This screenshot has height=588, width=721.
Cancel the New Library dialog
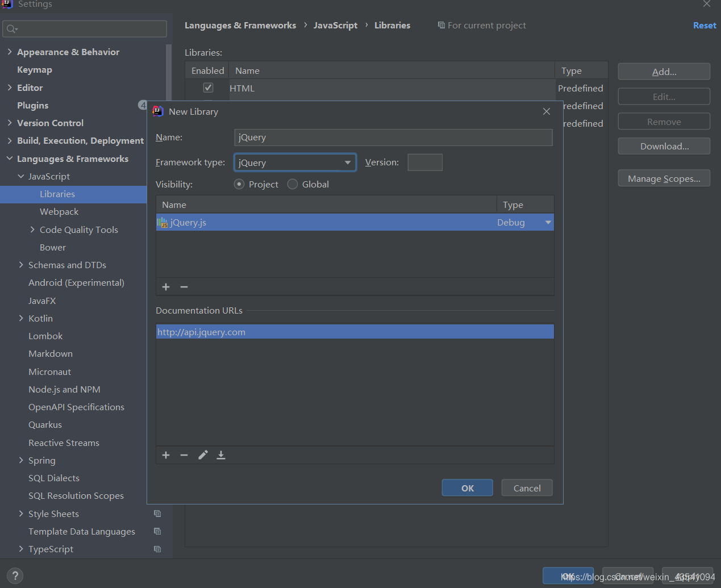coord(527,488)
